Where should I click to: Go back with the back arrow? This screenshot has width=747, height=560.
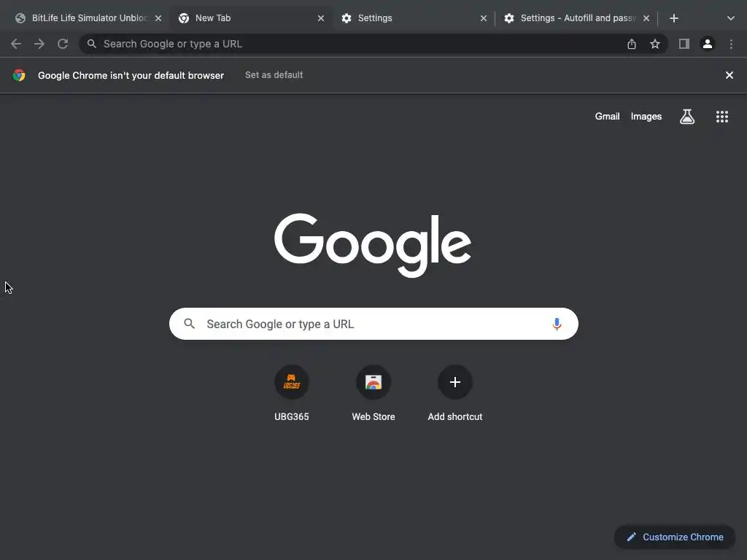(16, 44)
